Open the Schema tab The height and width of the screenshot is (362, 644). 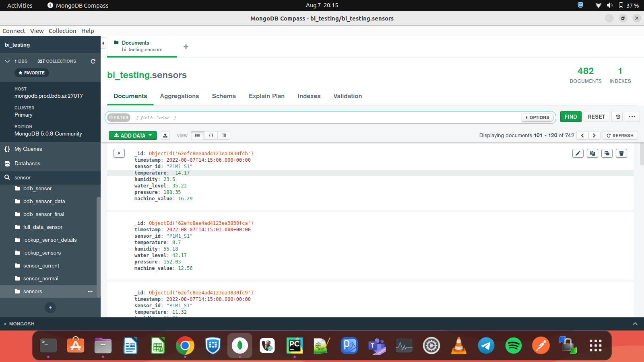tap(224, 96)
